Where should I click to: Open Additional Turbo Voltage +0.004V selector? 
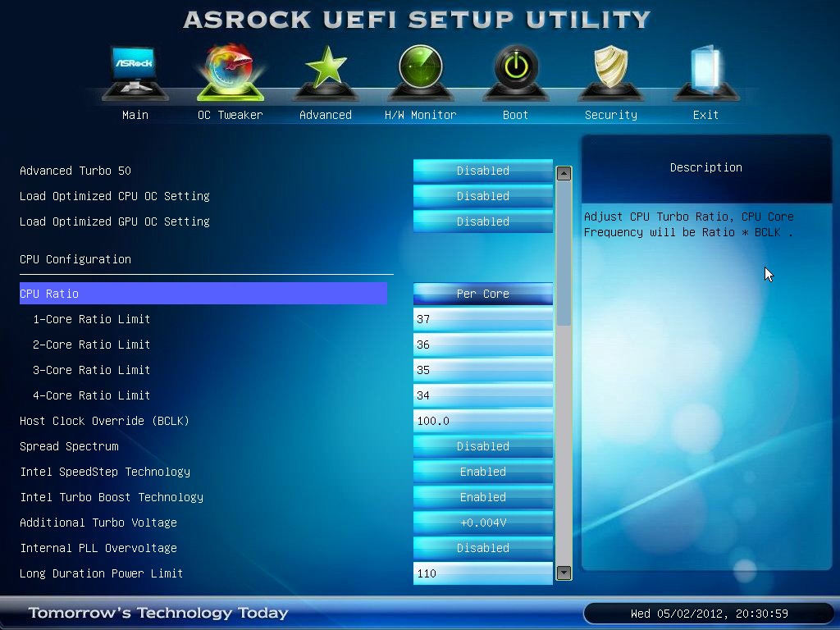point(482,523)
